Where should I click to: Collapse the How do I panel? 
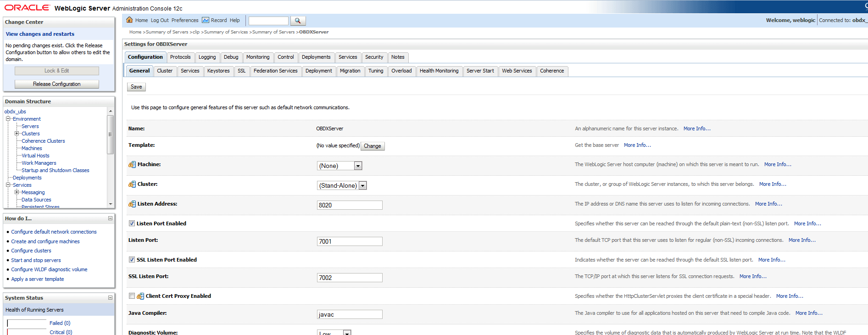point(110,218)
